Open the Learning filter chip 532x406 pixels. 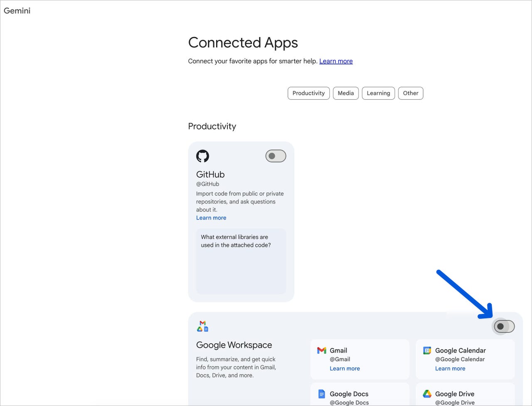click(378, 93)
